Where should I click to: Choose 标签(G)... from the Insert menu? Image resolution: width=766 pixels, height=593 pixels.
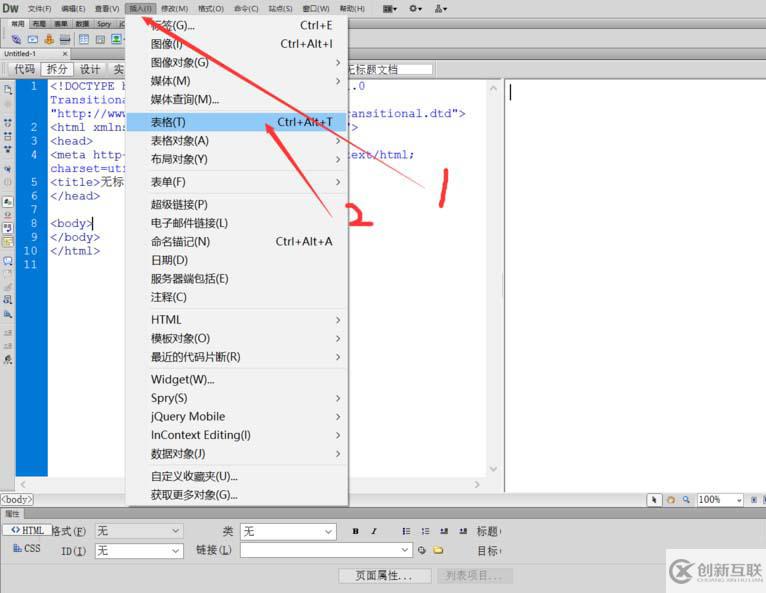236,25
